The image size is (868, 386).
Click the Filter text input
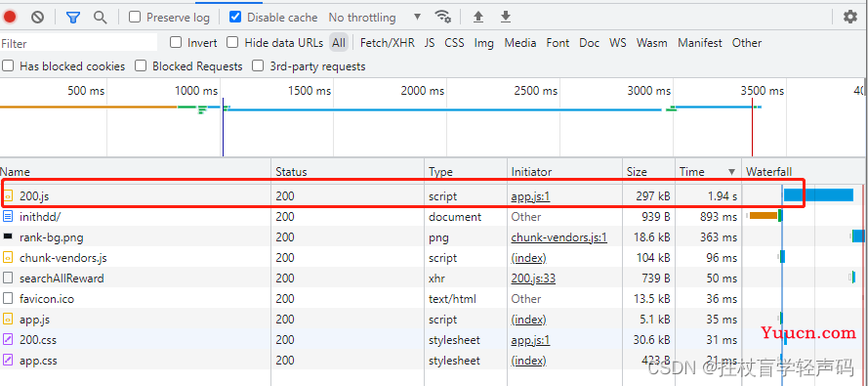79,43
